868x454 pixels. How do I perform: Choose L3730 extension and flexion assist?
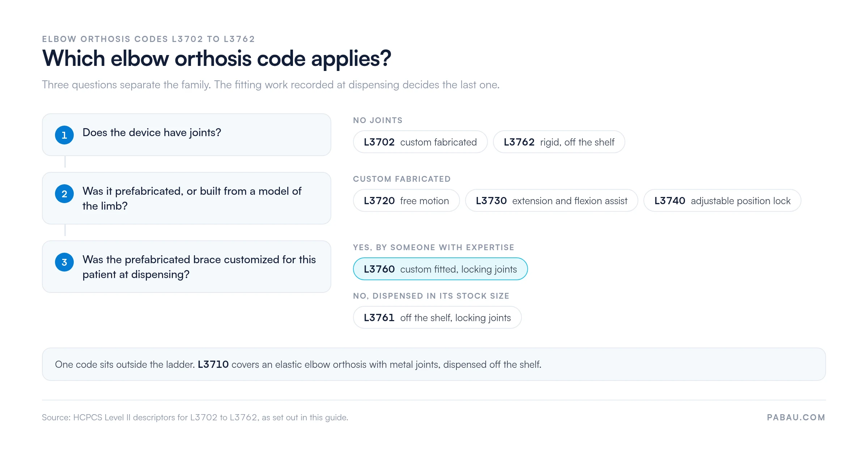click(x=552, y=201)
